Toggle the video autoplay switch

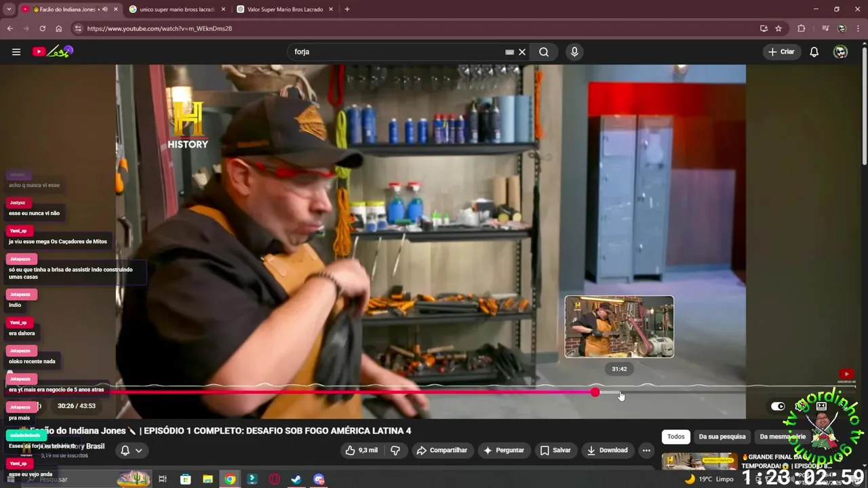coord(778,406)
